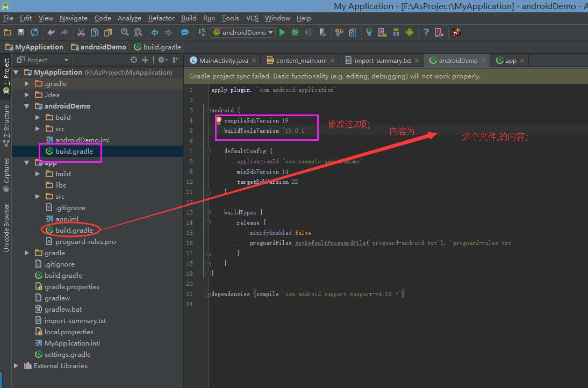Click the Open folder toolbar icon

[x=8, y=33]
